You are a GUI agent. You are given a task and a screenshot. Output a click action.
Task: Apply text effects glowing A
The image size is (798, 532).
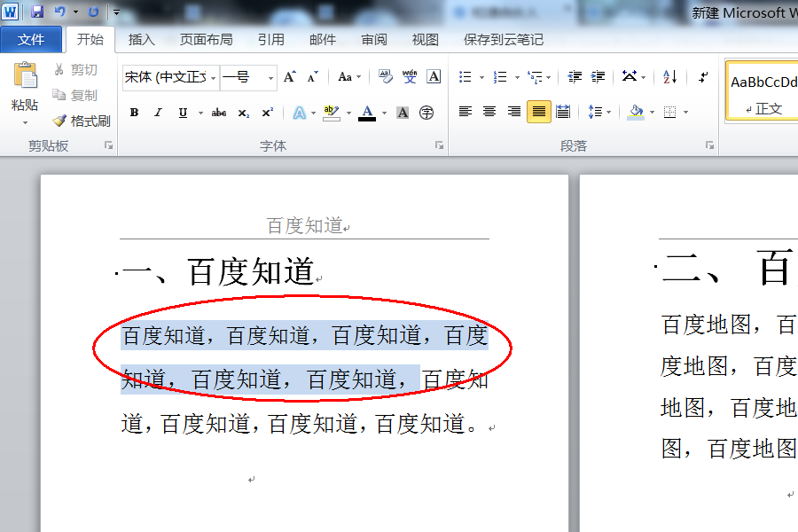[x=300, y=113]
